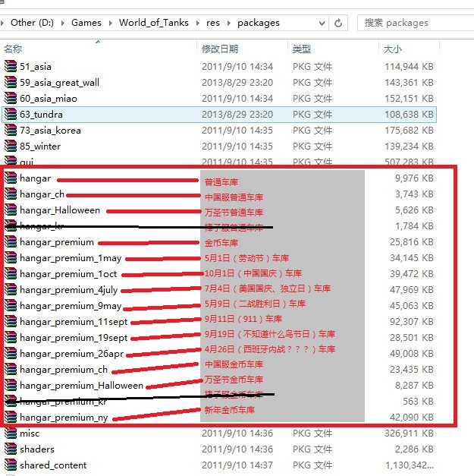Select the 59_asia_great_wall file icon
This screenshot has width=474, height=476.
(x=11, y=82)
